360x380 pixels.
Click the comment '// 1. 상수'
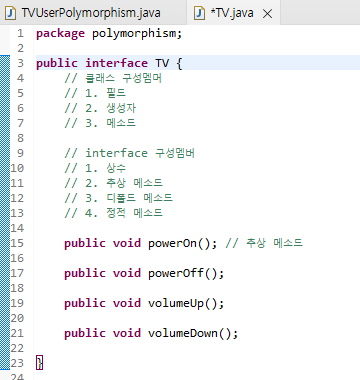[95, 168]
